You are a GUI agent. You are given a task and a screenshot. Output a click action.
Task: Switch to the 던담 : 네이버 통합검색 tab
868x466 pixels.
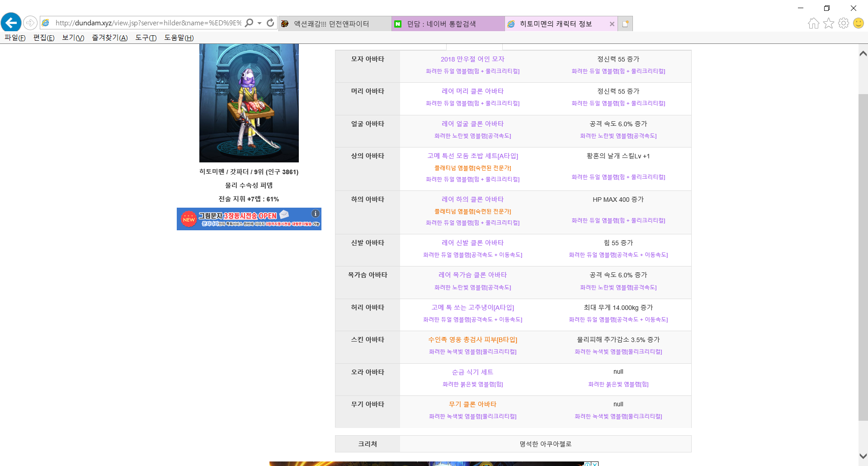448,24
